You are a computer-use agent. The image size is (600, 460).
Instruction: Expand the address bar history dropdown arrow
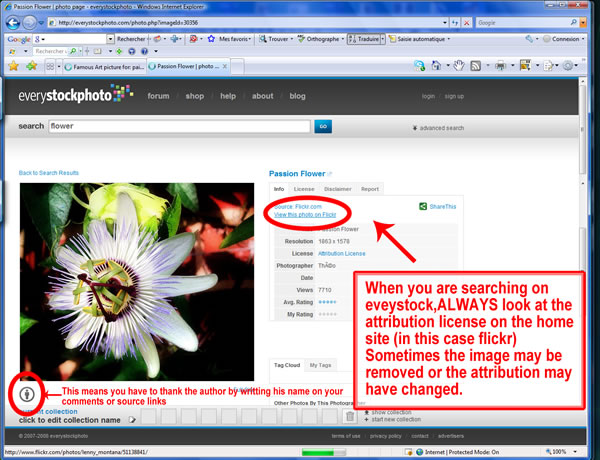(x=445, y=23)
